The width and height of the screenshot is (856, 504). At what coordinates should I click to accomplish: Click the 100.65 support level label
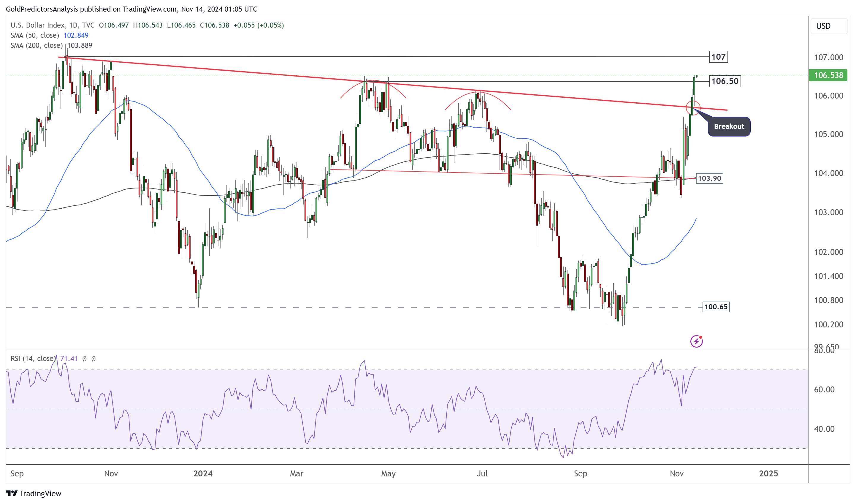[x=716, y=307]
